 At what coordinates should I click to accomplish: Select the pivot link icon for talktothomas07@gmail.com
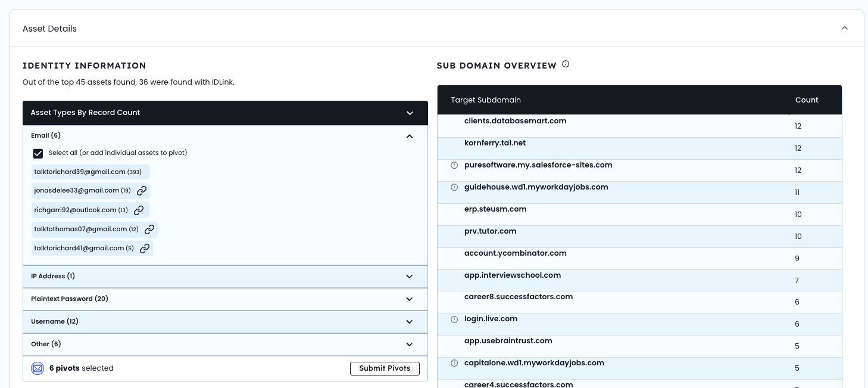click(x=149, y=229)
